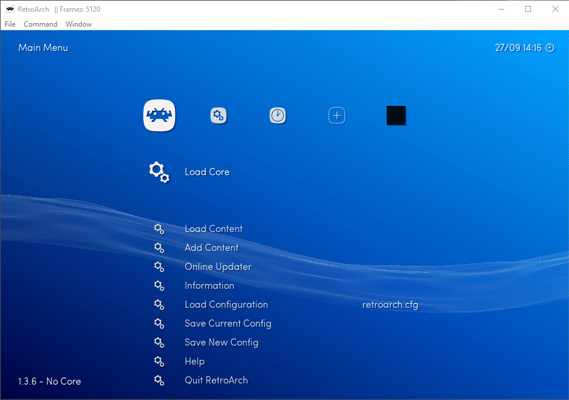The height and width of the screenshot is (400, 569).
Task: Click the large gears icon beside Load Core
Action: (x=159, y=172)
